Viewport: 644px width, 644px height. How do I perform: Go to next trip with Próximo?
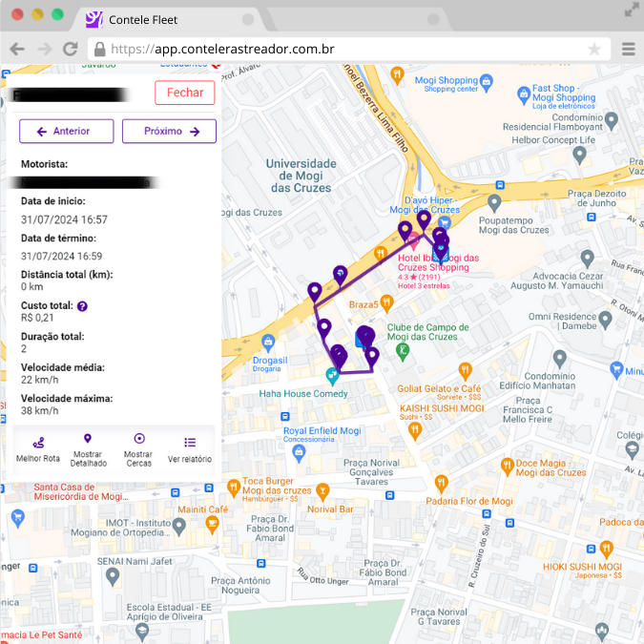[169, 132]
